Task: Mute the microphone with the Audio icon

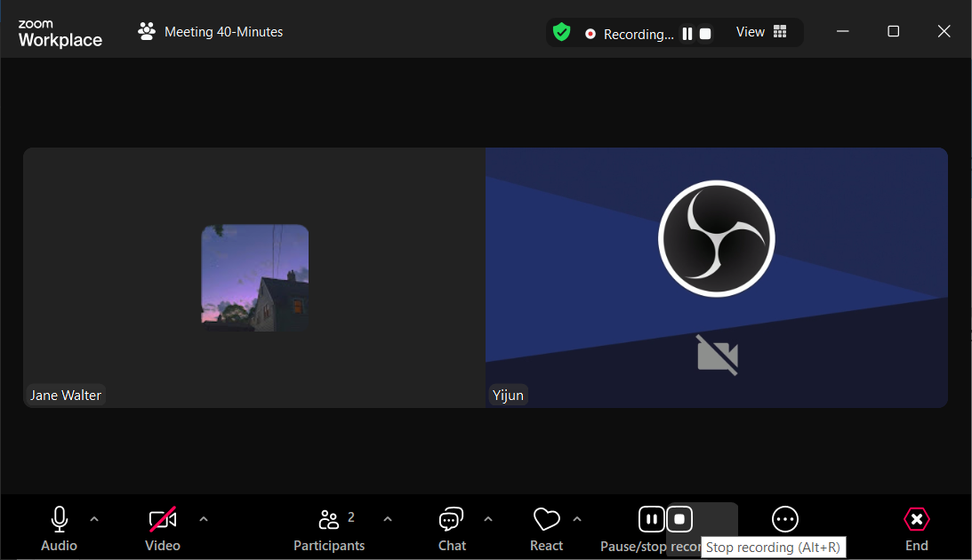Action: 59,520
